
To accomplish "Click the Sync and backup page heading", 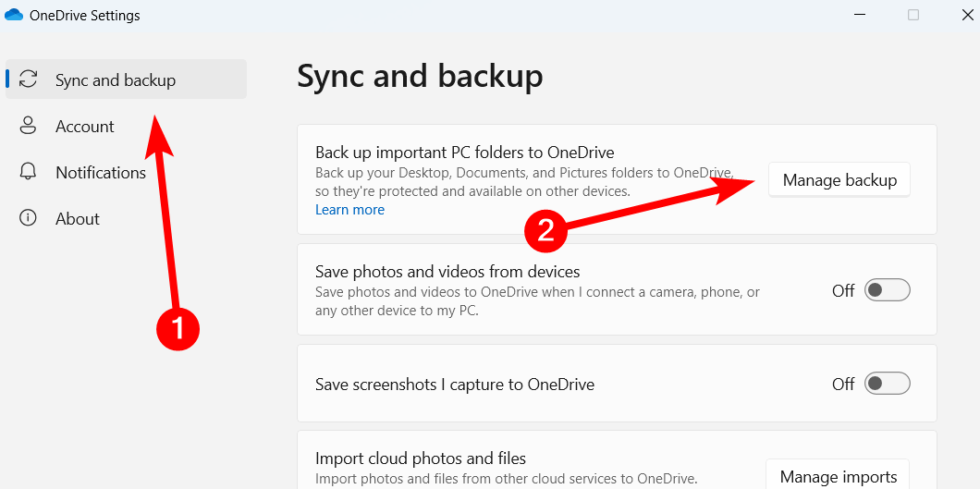I will coord(420,76).
